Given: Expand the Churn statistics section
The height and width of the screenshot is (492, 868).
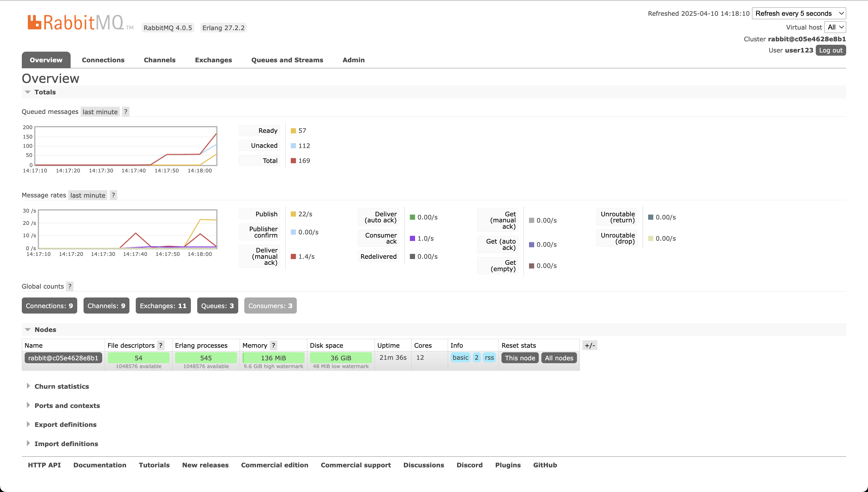Looking at the screenshot, I should point(61,386).
